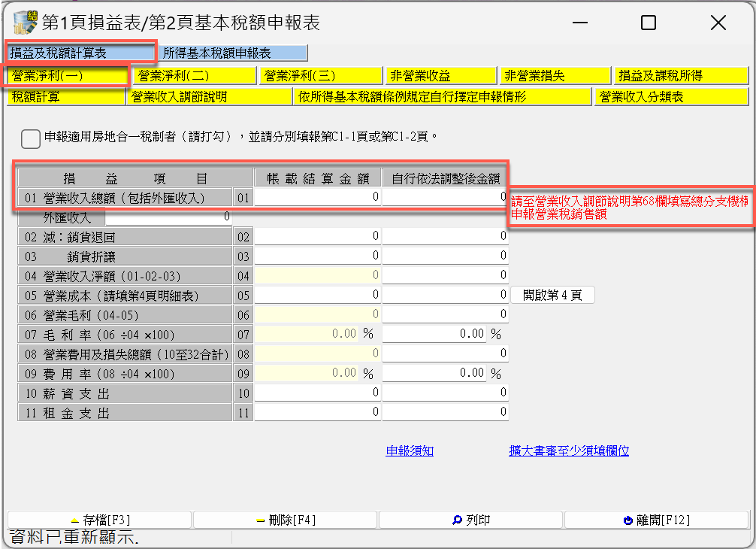Switch to 所得基本稅額申報表 tab
This screenshot has width=756, height=549.
tap(234, 53)
